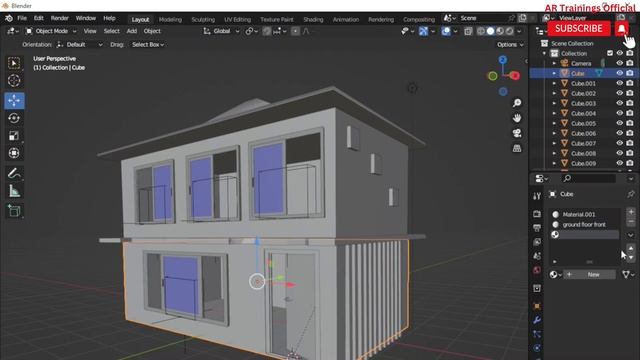Select the Move tool in left toolbar

click(x=14, y=100)
